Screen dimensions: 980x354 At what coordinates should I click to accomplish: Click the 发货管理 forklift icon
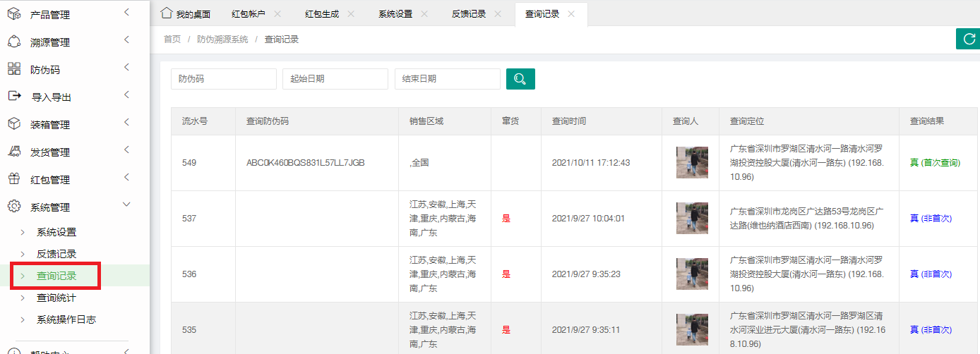14,152
